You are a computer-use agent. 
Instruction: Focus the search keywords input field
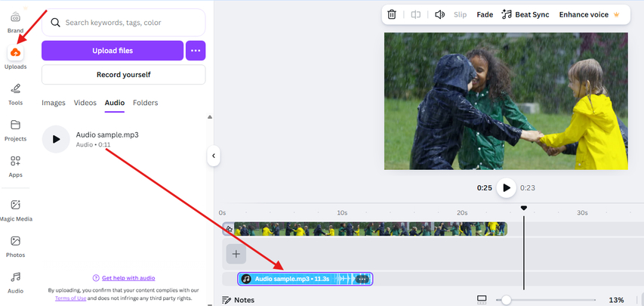(x=124, y=23)
